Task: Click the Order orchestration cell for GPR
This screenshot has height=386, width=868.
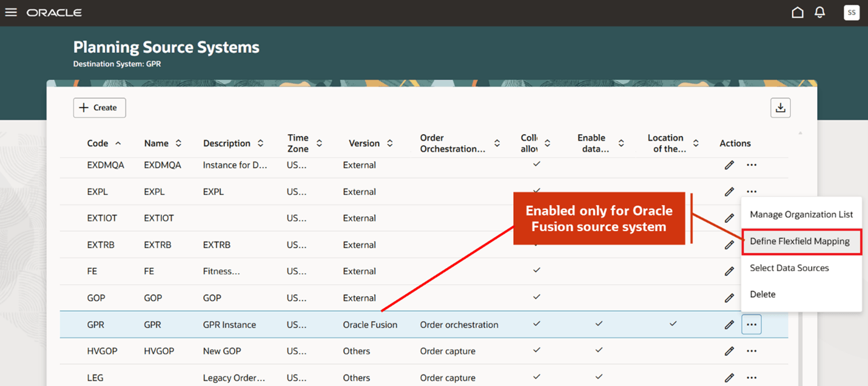Action: tap(459, 325)
